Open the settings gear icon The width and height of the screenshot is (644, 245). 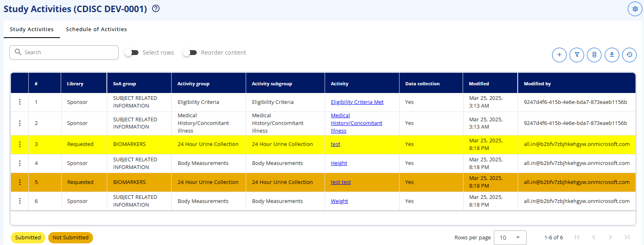click(x=635, y=9)
